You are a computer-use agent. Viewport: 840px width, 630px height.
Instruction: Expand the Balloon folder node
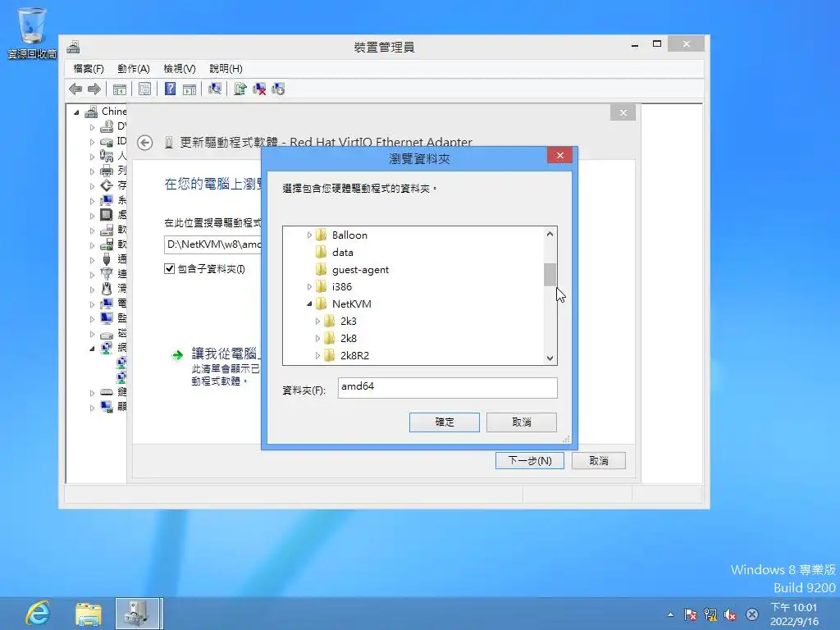coord(309,235)
